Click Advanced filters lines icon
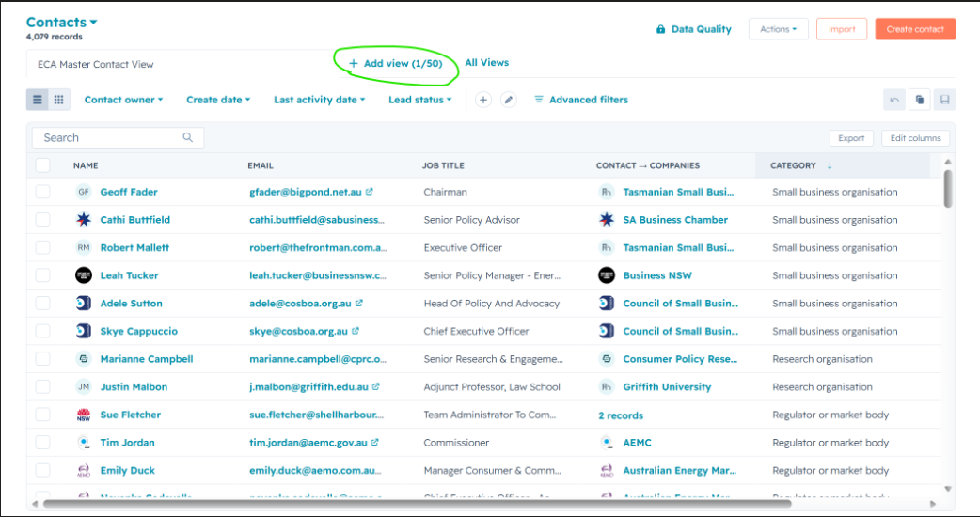Viewport: 980px width, 517px height. point(539,100)
